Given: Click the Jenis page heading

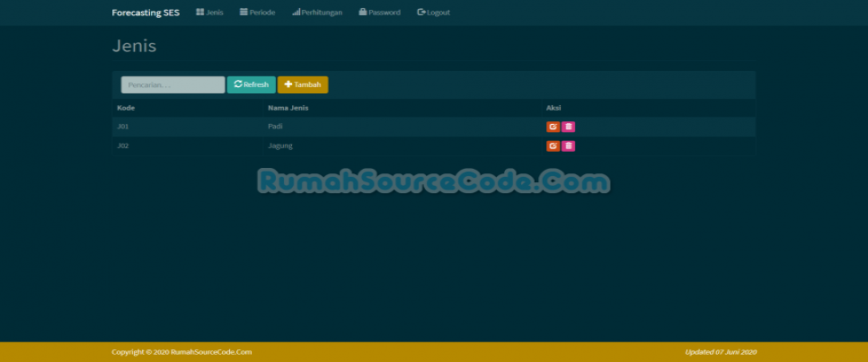Looking at the screenshot, I should (134, 46).
